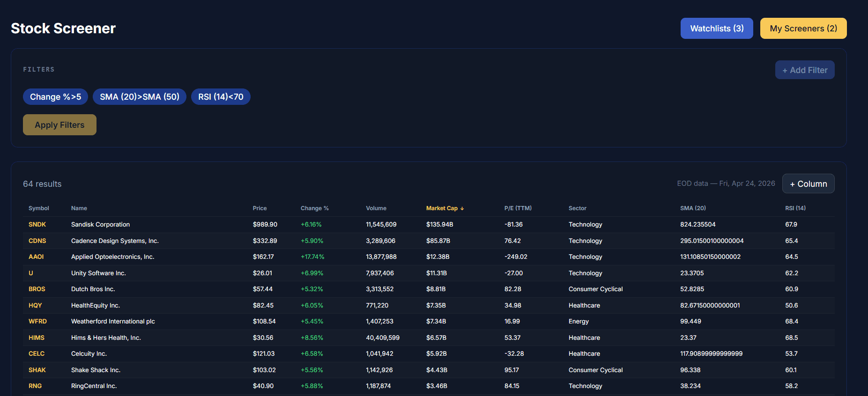Image resolution: width=868 pixels, height=396 pixels.
Task: Open the CELC ticker link
Action: click(37, 354)
